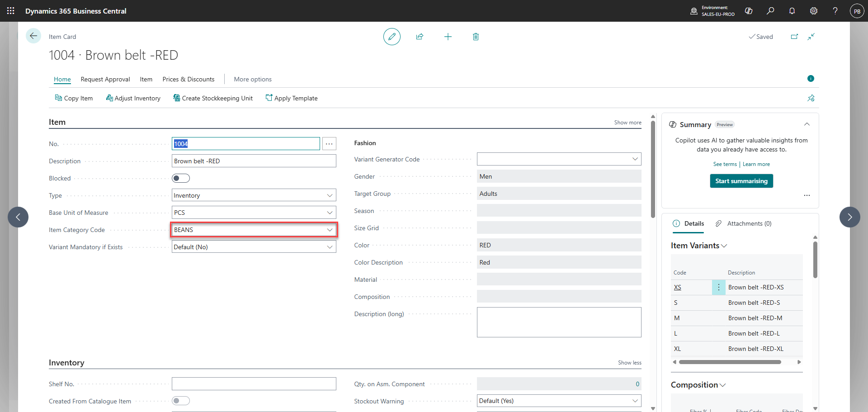Open the search magnifier in top bar
The width and height of the screenshot is (868, 412).
tap(770, 11)
